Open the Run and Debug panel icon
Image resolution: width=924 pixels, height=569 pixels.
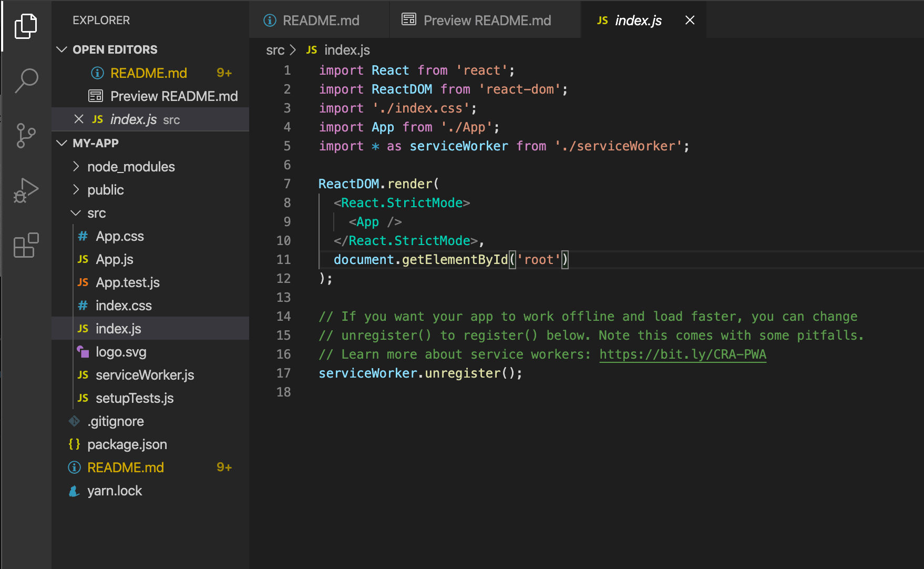pyautogui.click(x=26, y=190)
